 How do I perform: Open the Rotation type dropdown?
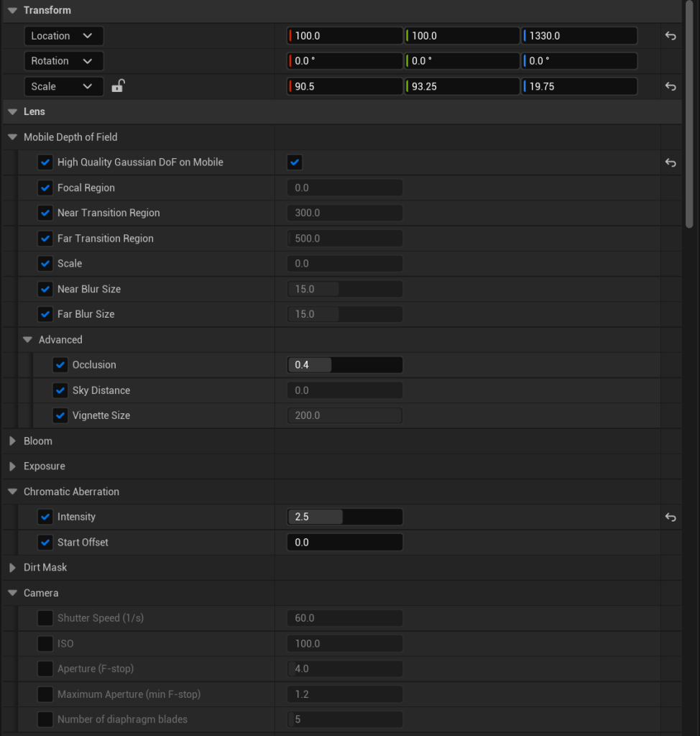point(63,61)
